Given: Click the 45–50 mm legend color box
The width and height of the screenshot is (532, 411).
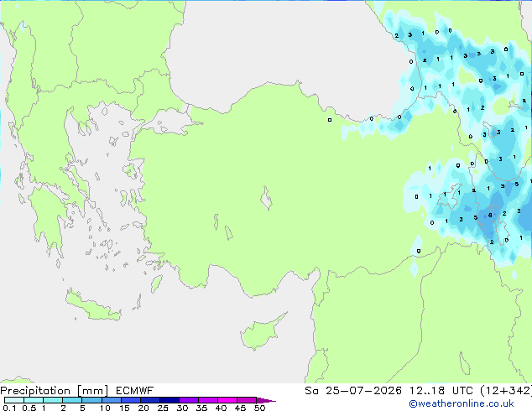Looking at the screenshot, I should point(247,400).
